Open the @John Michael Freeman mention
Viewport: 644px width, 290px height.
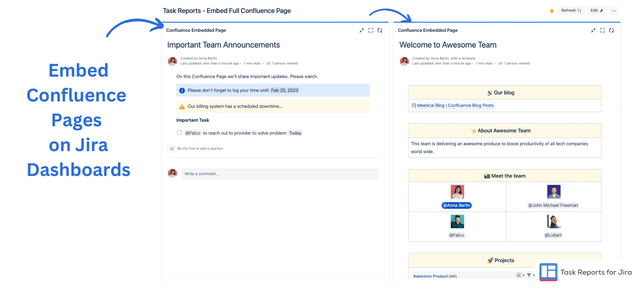pyautogui.click(x=553, y=205)
